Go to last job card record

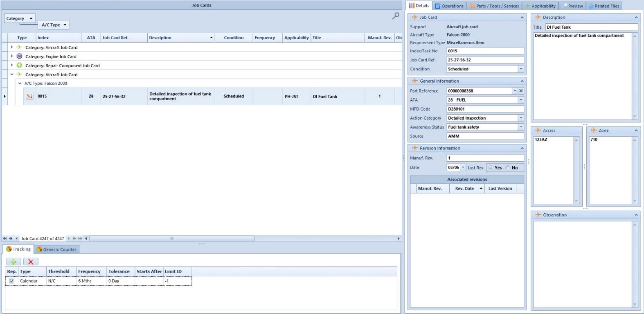[x=80, y=238]
